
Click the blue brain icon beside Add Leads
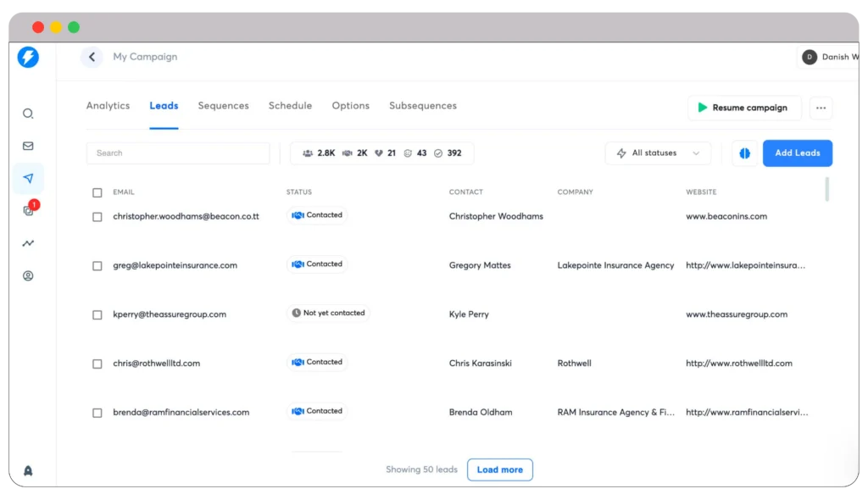[744, 153]
